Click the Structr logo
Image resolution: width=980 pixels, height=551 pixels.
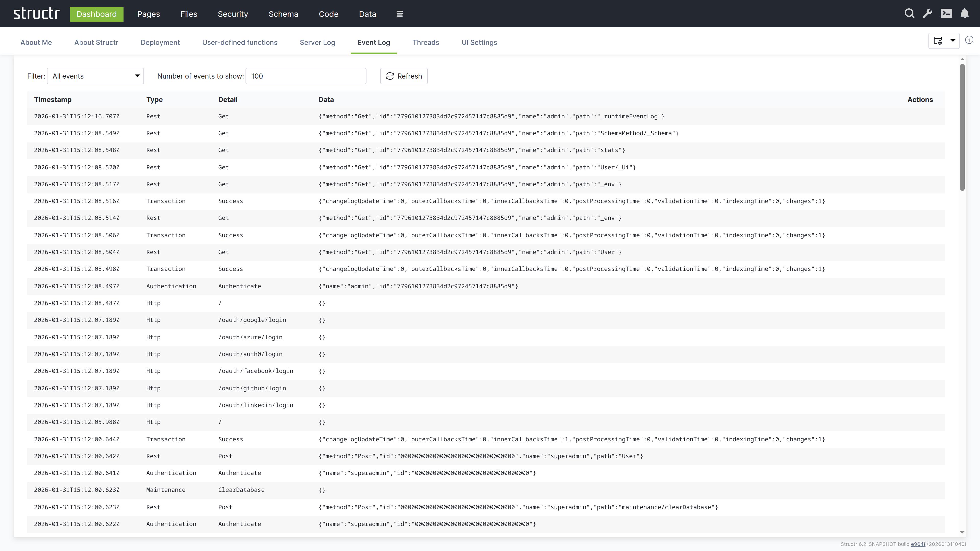[36, 14]
